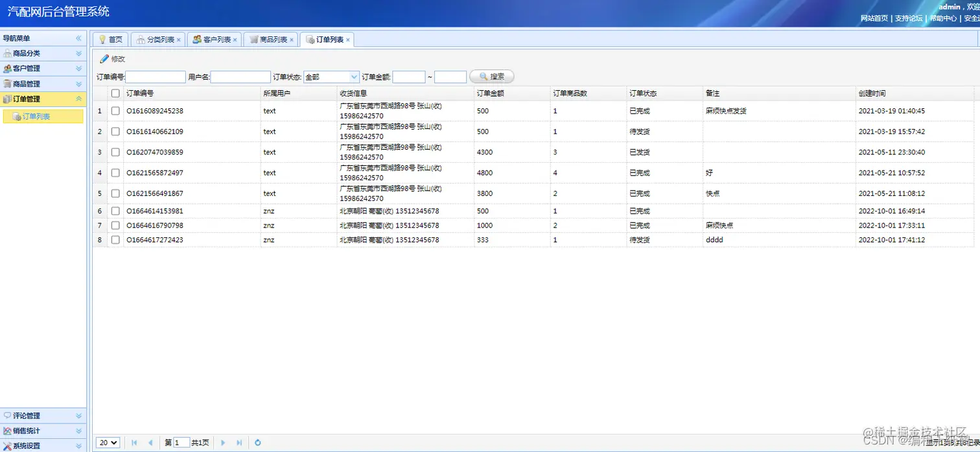Click the page number input

point(181,443)
